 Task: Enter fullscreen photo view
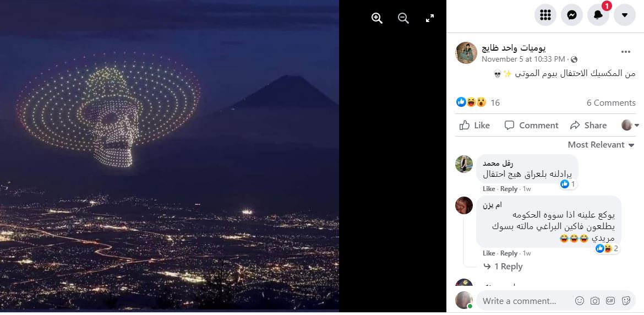(x=430, y=18)
